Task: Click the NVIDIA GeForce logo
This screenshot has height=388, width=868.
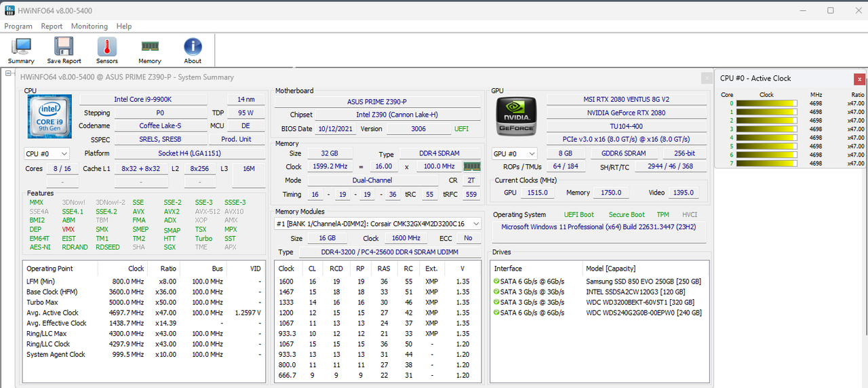Action: pos(515,115)
